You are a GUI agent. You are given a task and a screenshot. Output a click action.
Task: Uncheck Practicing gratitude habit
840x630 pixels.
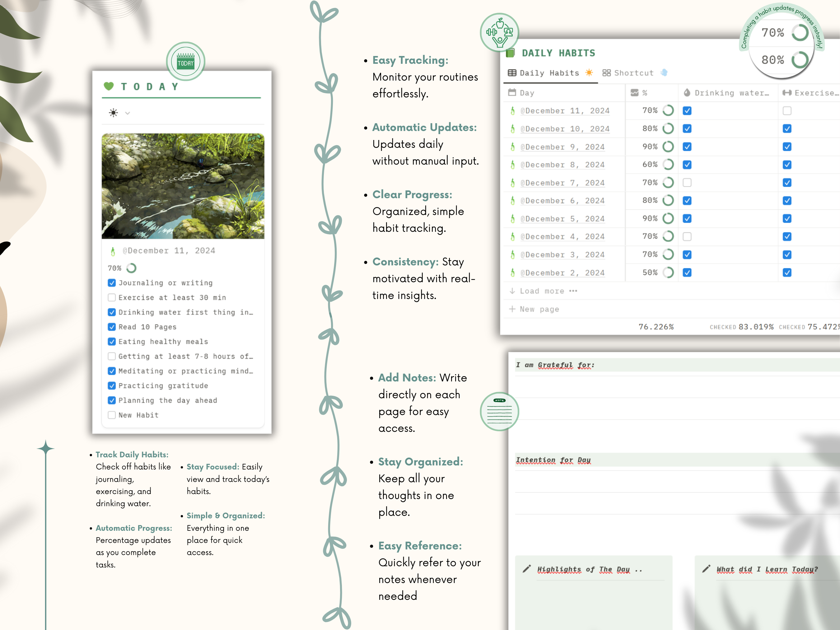pos(112,386)
